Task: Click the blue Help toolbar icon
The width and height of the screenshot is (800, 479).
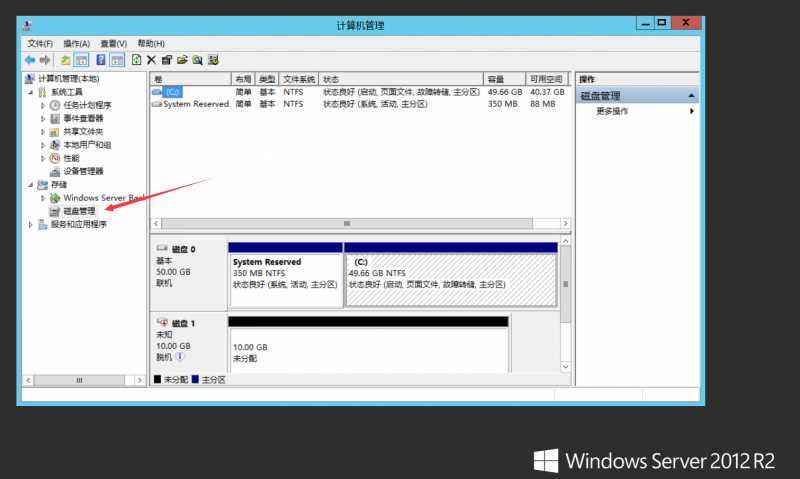Action: (x=101, y=60)
